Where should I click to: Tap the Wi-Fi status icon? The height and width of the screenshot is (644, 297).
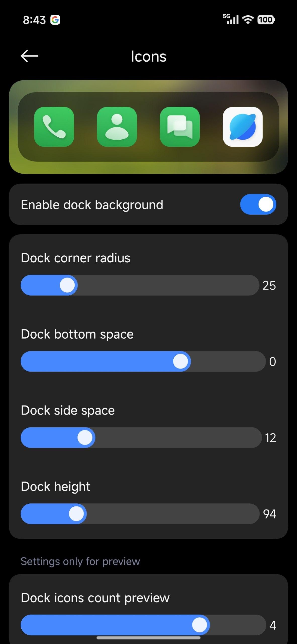click(x=248, y=20)
